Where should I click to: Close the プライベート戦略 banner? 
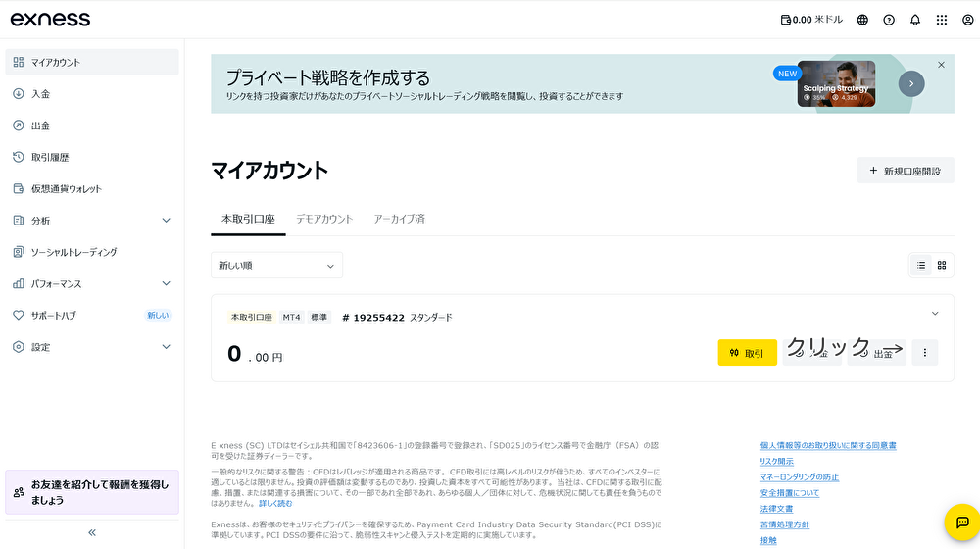point(941,65)
